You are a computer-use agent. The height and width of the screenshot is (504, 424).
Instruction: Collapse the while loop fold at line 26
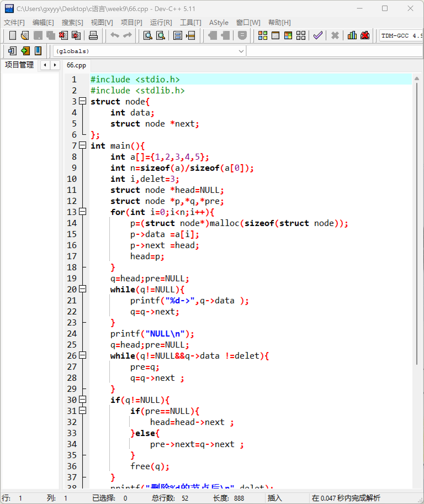(x=83, y=355)
